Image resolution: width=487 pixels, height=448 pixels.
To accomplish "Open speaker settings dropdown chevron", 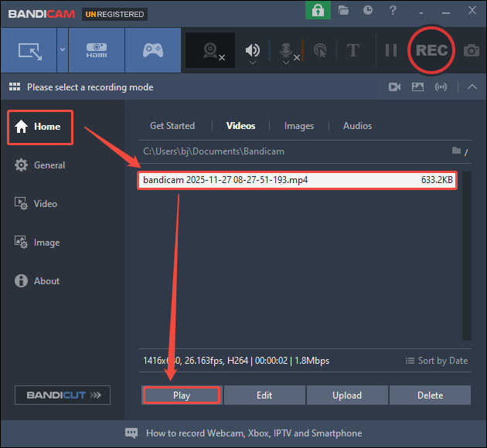I will pyautogui.click(x=253, y=63).
